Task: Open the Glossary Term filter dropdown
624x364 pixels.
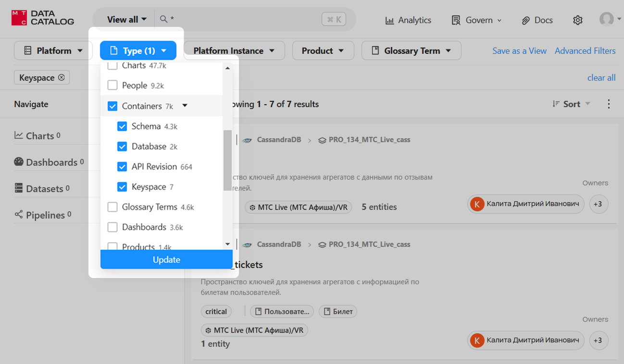Action: (412, 50)
